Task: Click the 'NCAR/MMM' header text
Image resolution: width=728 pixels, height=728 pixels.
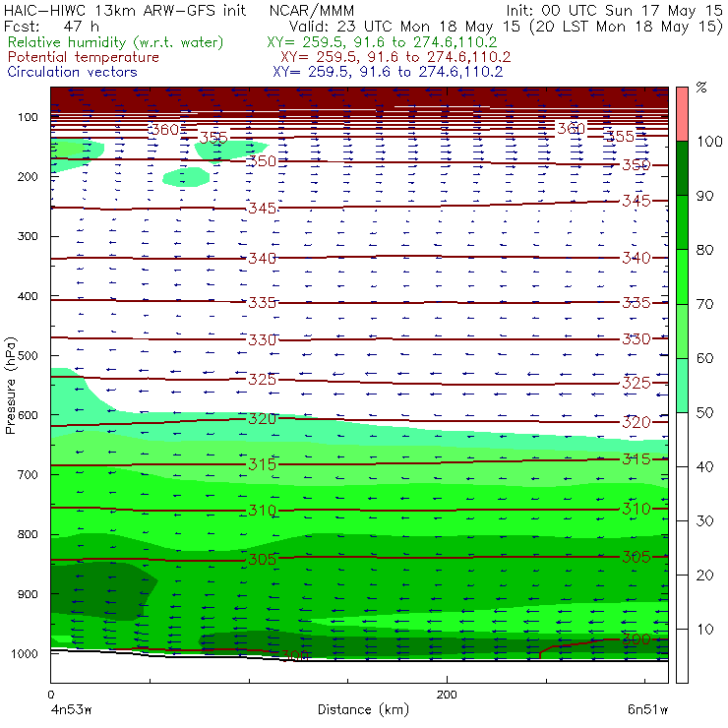Action: point(312,11)
